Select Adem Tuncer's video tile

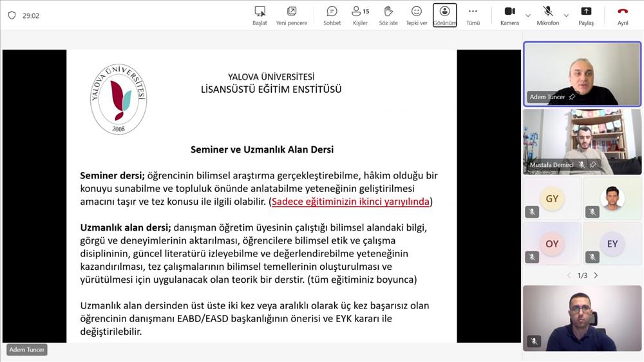click(582, 73)
